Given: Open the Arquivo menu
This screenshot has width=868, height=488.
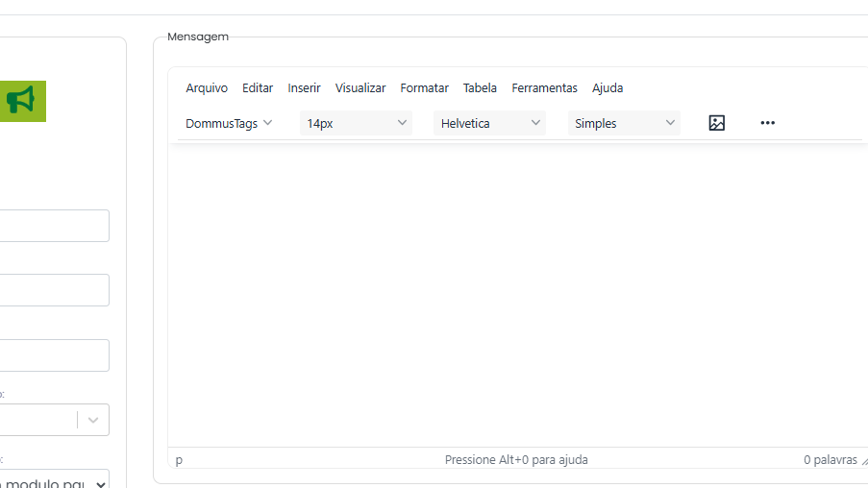Looking at the screenshot, I should [207, 87].
